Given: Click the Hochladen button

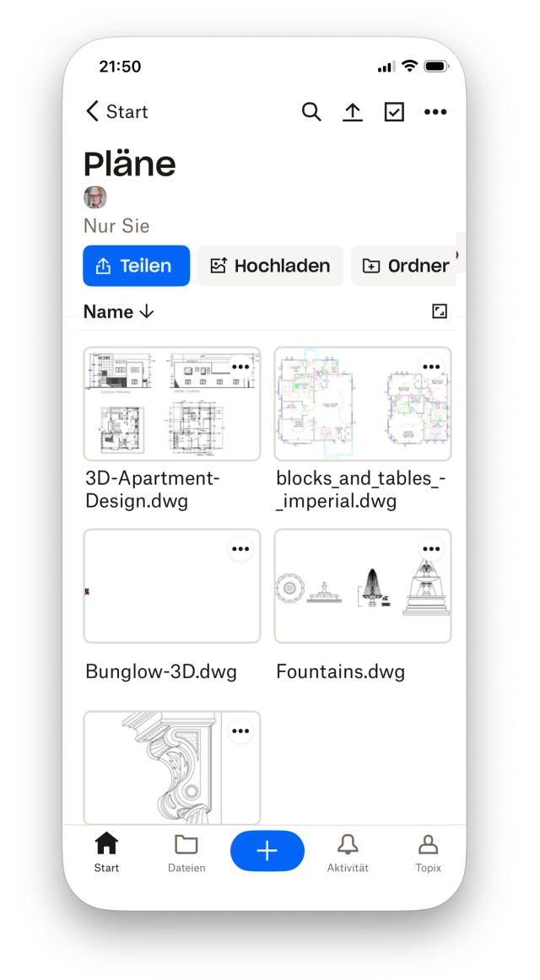Looking at the screenshot, I should click(x=271, y=266).
